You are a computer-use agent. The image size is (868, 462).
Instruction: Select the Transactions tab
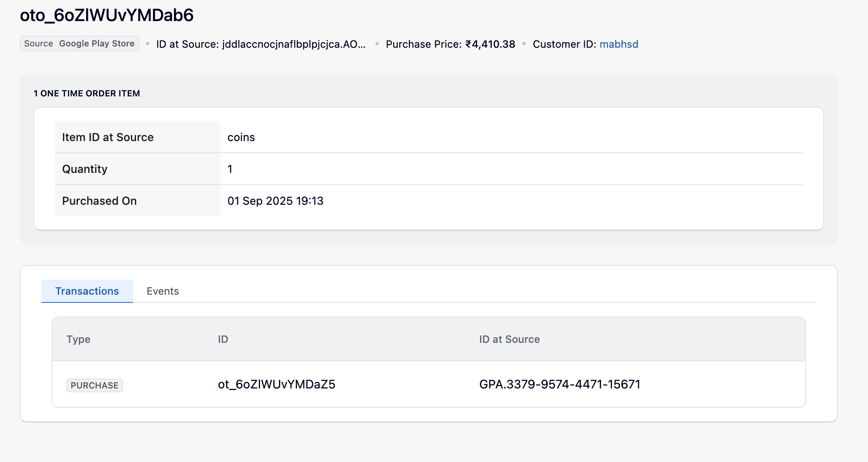pos(87,291)
